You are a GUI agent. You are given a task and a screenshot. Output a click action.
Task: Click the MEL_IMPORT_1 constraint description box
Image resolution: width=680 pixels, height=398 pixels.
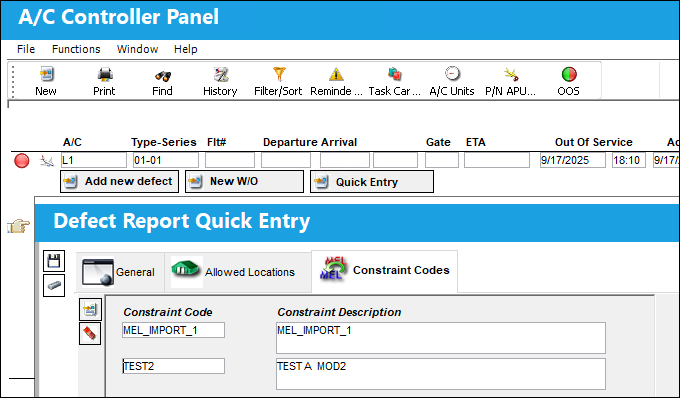441,338
